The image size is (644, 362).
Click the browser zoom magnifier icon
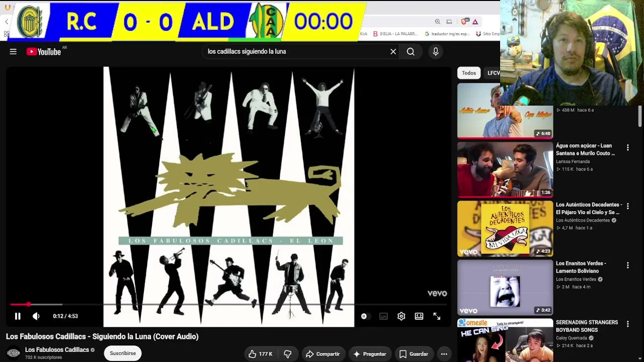[x=437, y=22]
